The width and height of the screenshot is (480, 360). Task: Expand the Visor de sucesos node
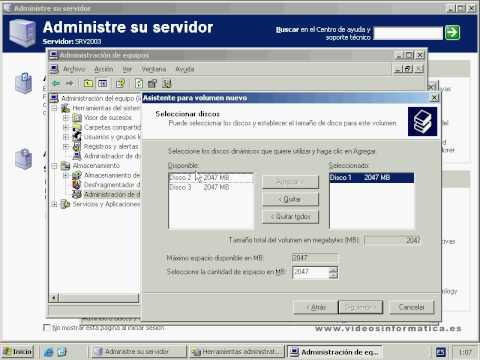66,118
